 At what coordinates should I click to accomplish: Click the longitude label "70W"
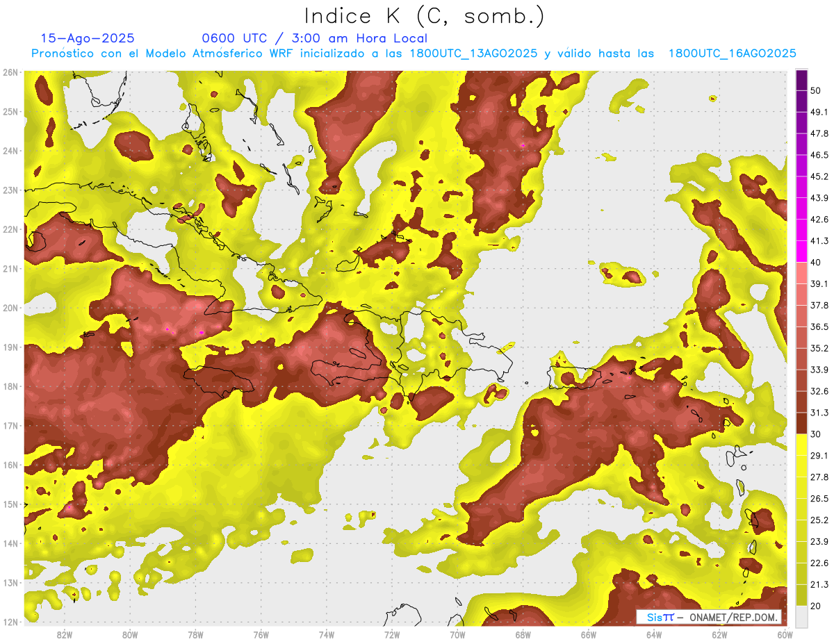coord(457,635)
